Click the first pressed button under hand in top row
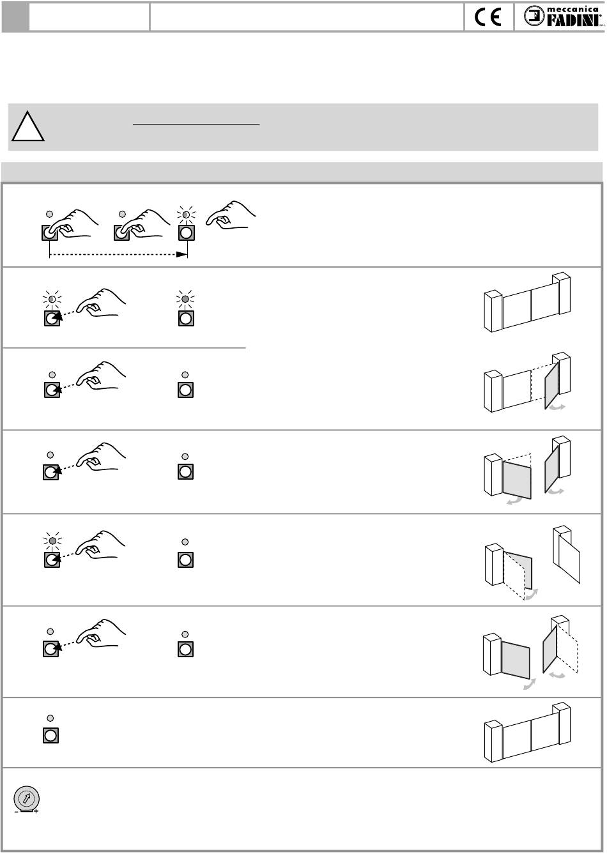 [x=50, y=232]
